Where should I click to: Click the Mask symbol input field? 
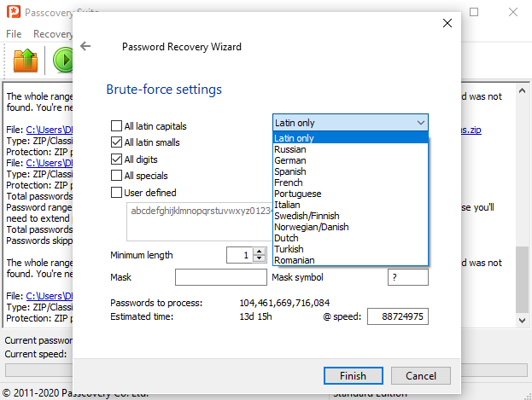[x=408, y=277]
